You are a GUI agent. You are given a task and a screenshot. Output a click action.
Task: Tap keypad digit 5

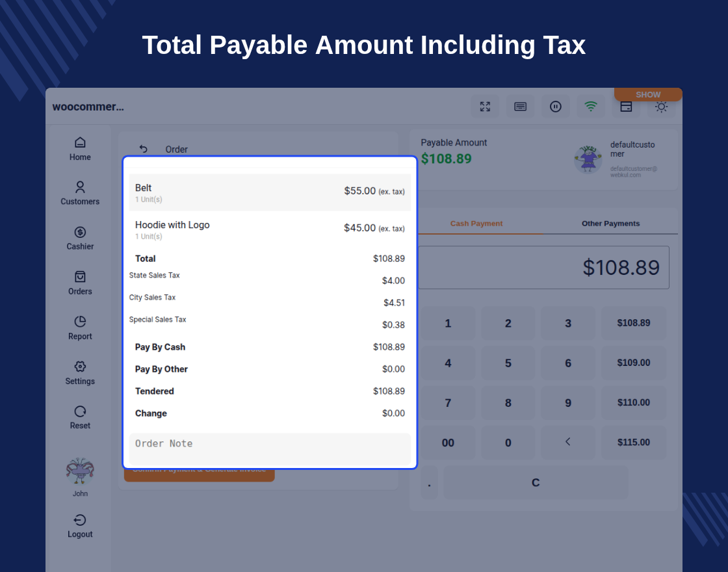508,363
